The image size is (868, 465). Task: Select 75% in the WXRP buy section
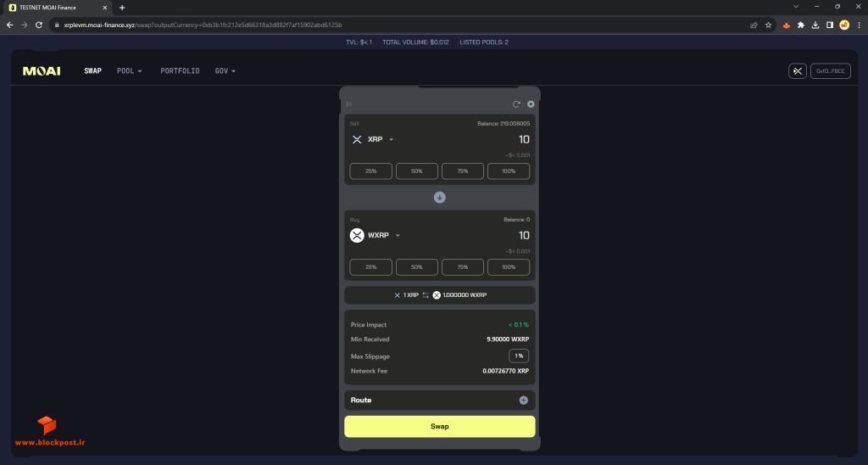pyautogui.click(x=463, y=267)
